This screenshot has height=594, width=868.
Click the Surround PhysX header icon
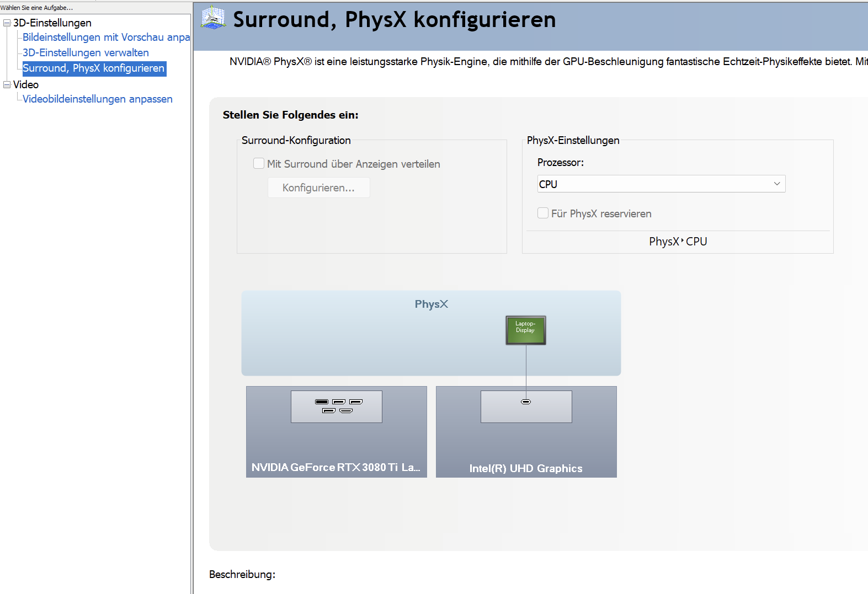pos(213,18)
